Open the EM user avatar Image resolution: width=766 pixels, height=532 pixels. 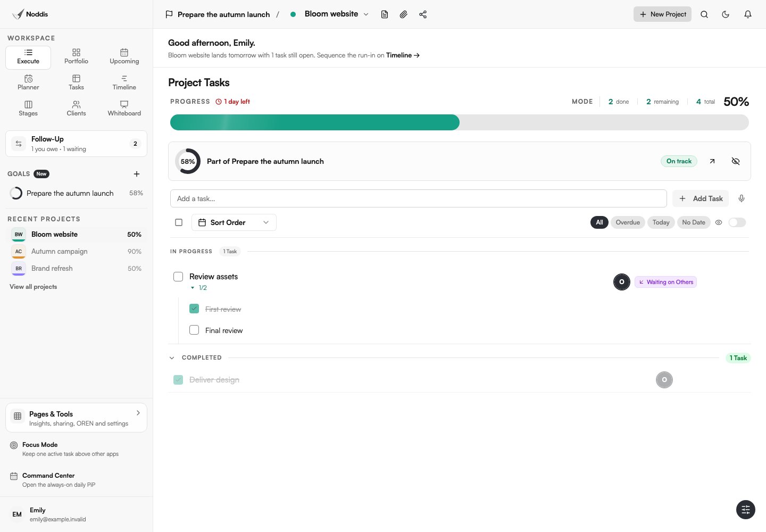click(17, 514)
